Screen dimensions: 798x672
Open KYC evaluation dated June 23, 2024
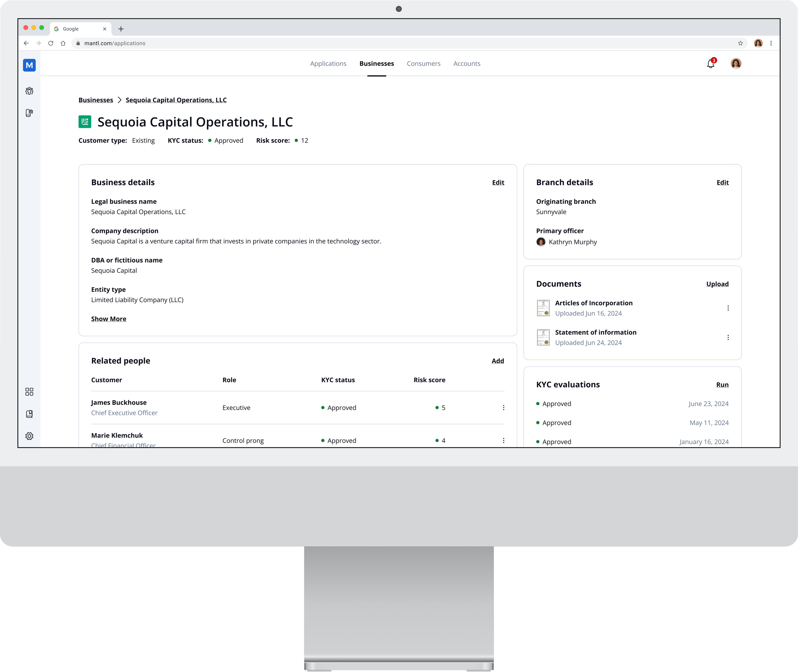pyautogui.click(x=632, y=404)
